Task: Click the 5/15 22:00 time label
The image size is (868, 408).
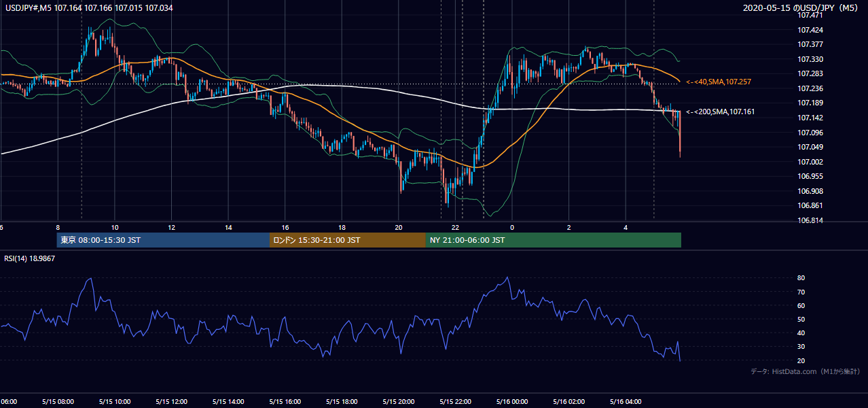Action: (455, 402)
